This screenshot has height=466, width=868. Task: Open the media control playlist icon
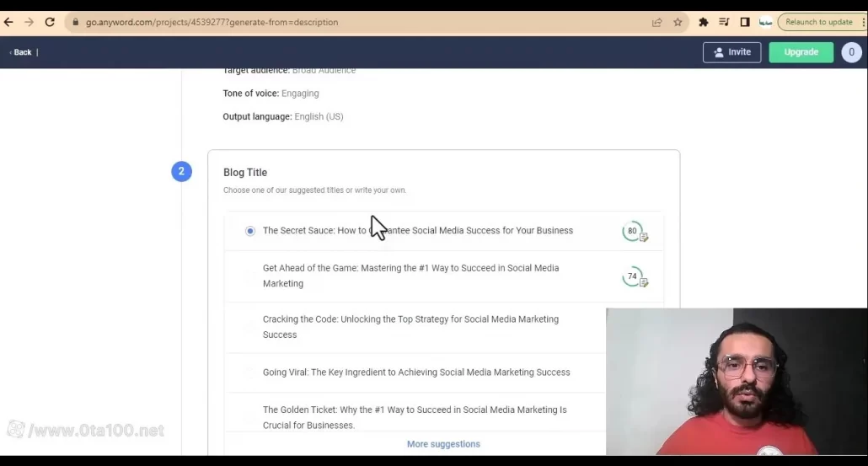click(724, 22)
